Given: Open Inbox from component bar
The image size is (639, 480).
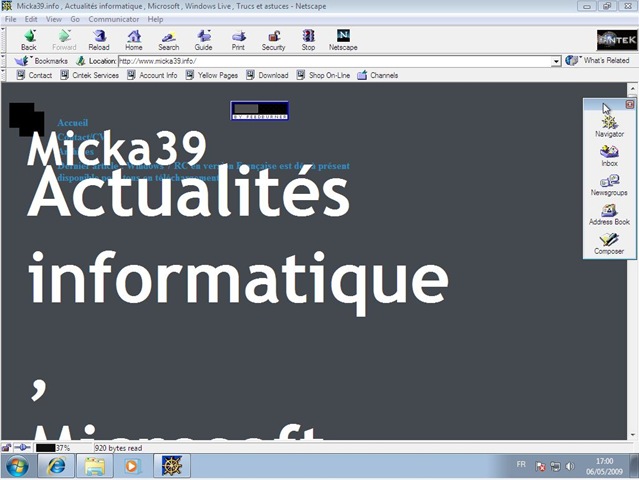Looking at the screenshot, I should click(609, 156).
